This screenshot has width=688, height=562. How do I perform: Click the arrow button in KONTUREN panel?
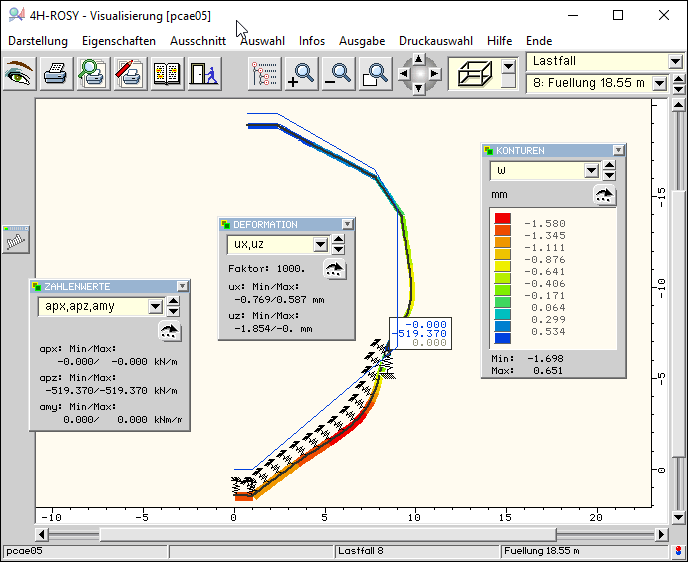[603, 196]
